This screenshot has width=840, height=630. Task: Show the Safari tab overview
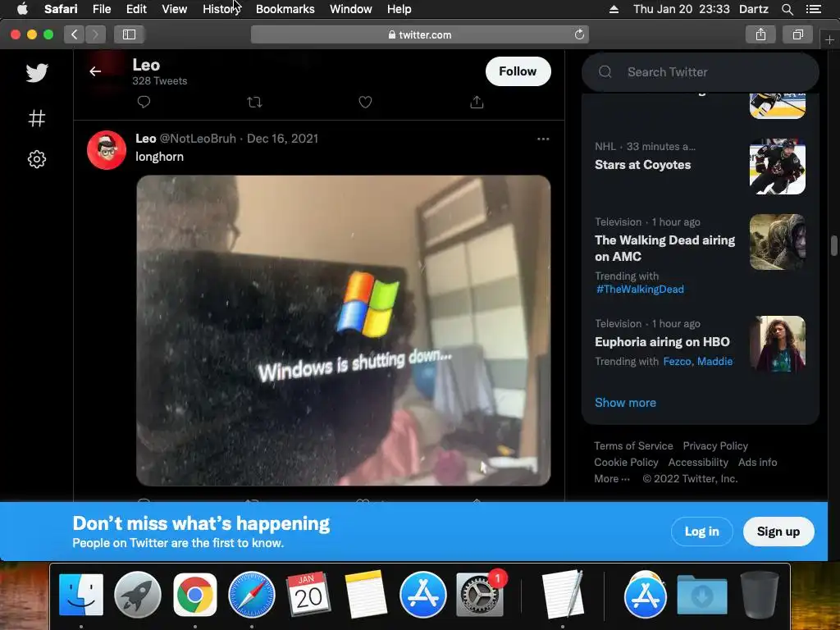click(797, 34)
